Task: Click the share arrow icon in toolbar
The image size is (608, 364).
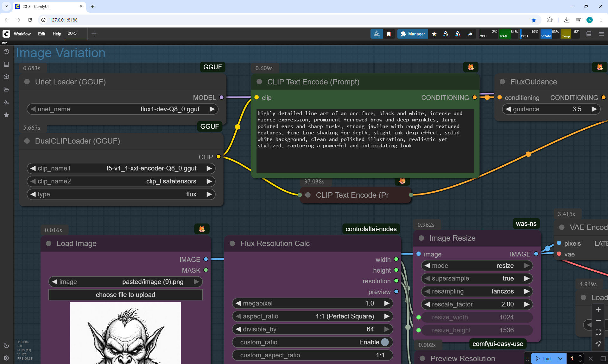Action: pos(470,34)
